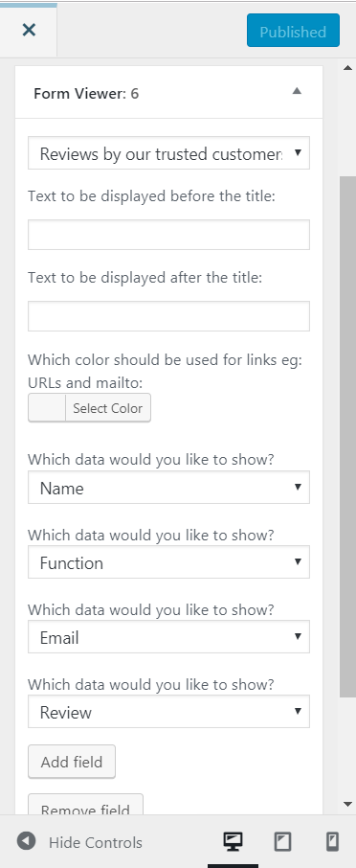Collapse the Form Viewer widget panel
Viewport: 356px width, 868px height.
click(x=297, y=91)
